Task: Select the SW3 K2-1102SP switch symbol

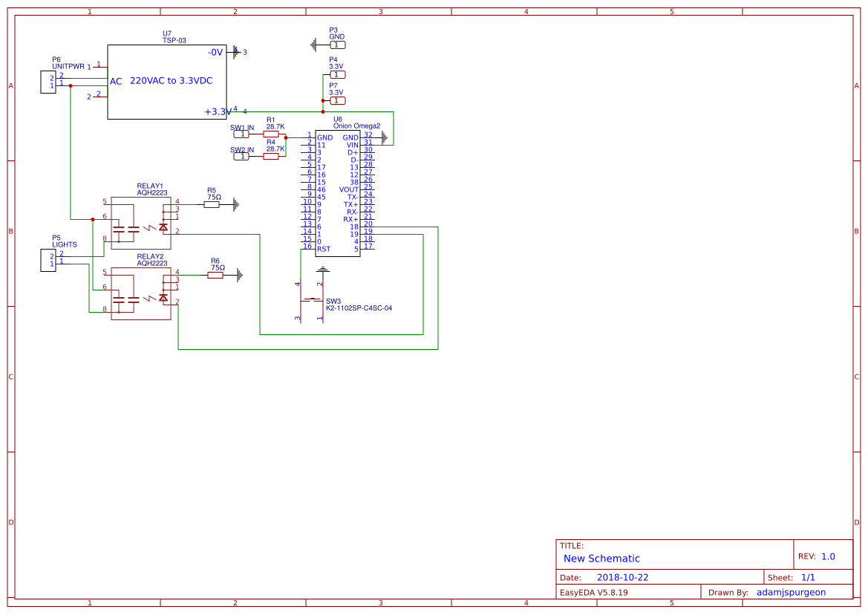Action: [312, 301]
